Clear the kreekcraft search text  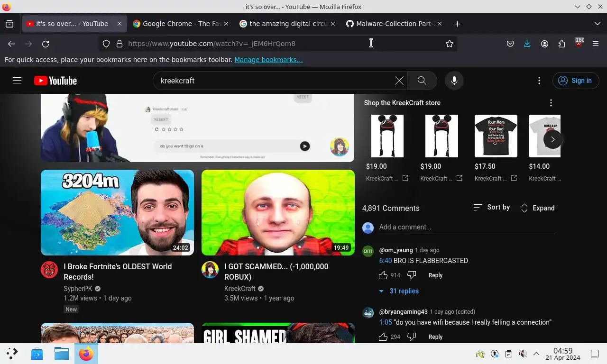point(399,81)
